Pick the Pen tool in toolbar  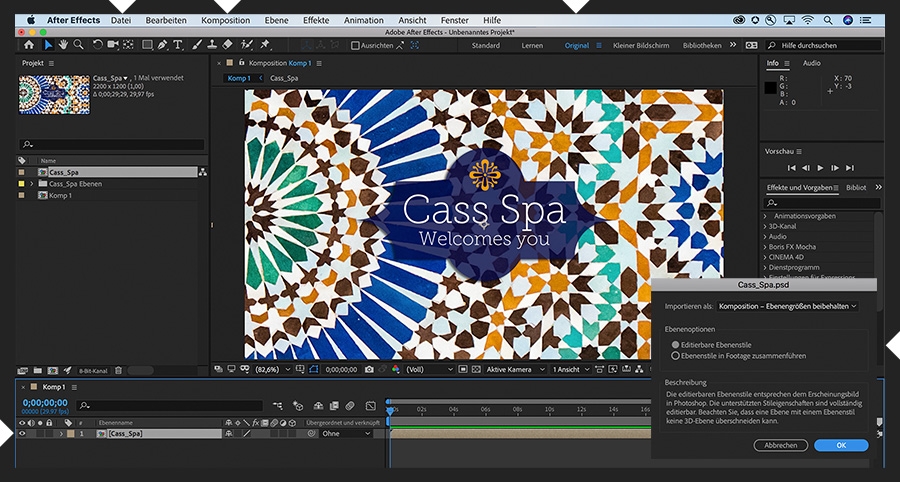[x=163, y=45]
